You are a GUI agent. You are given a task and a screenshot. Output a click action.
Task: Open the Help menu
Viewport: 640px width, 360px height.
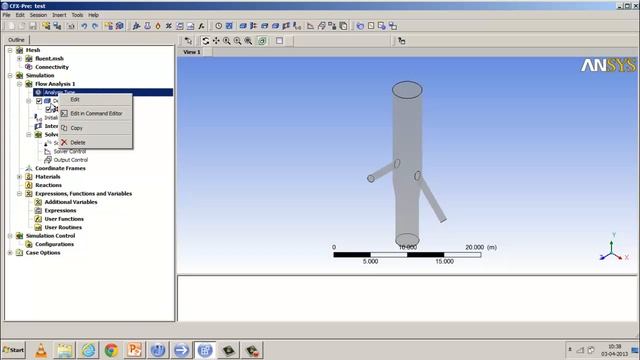click(x=93, y=15)
